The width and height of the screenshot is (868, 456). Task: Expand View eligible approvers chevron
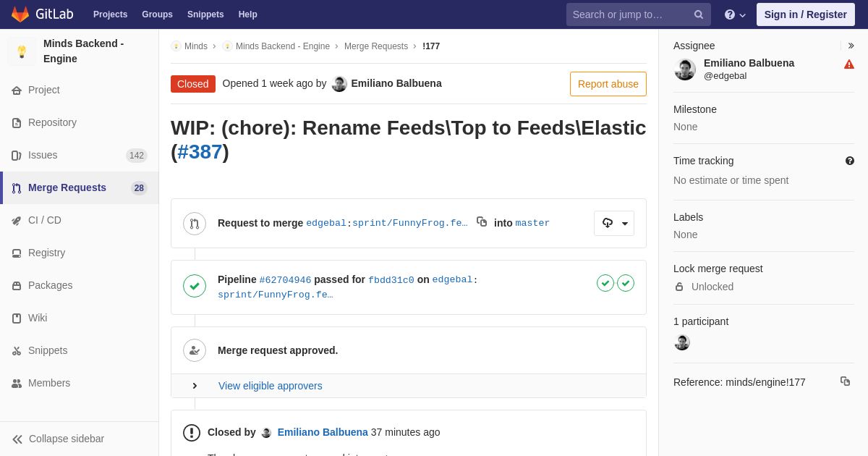coord(195,386)
